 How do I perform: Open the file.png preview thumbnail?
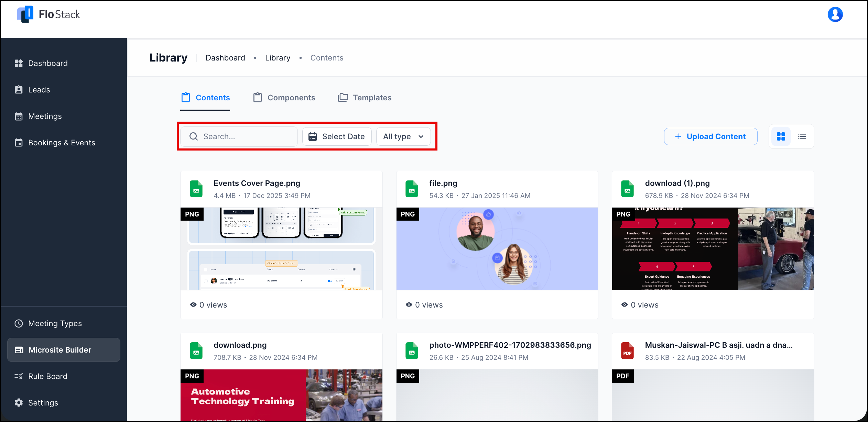tap(497, 249)
